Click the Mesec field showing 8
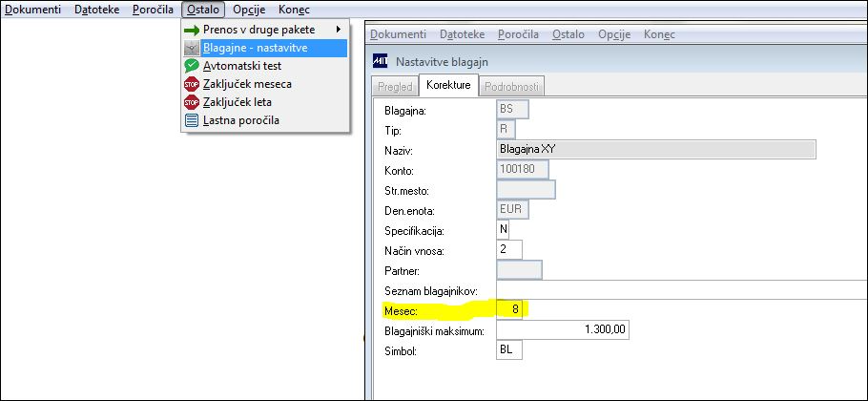This screenshot has width=868, height=401. click(x=509, y=310)
